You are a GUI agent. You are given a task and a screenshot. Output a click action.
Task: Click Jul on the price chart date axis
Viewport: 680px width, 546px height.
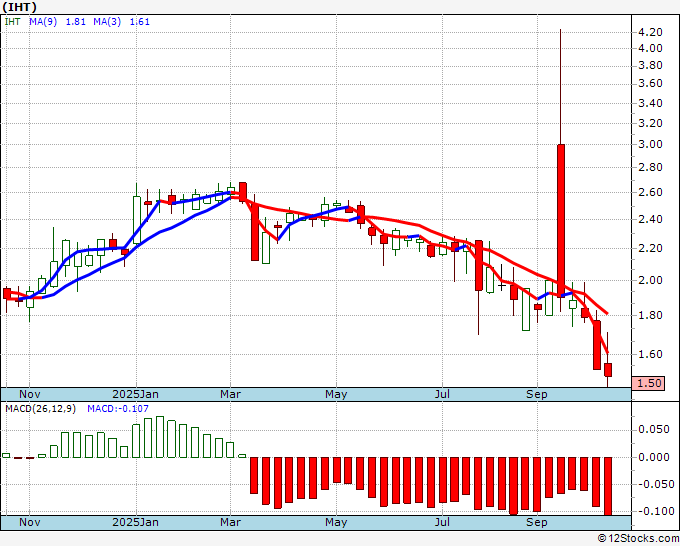(x=442, y=394)
